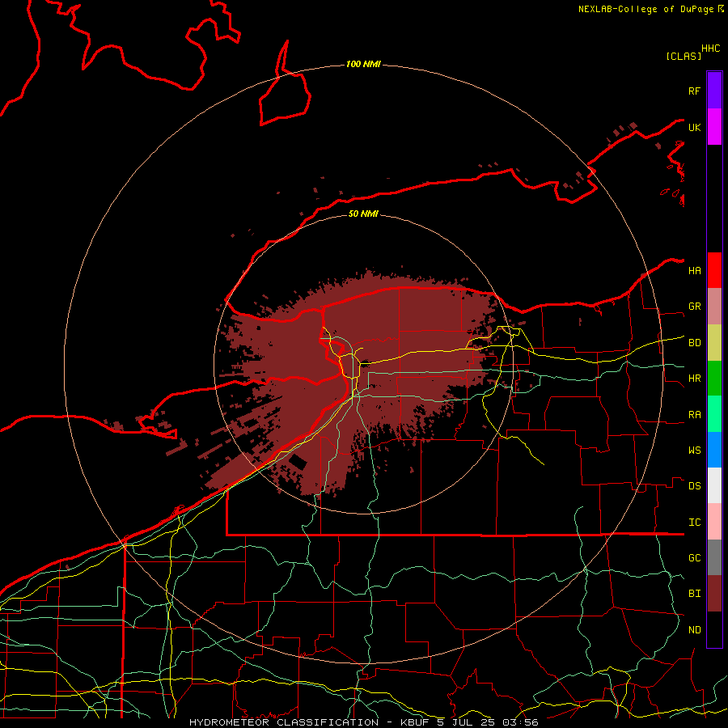The image size is (728, 728).
Task: Click the IC legend label
Action: [694, 523]
